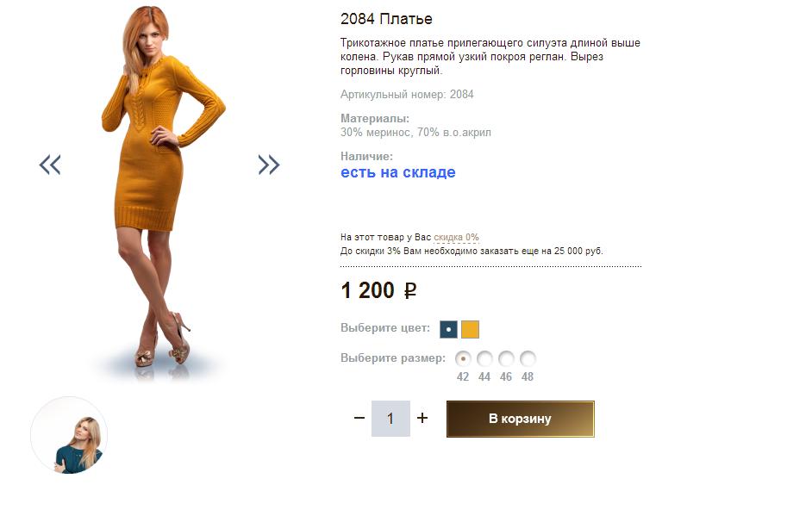Choose size 46 radio button
The height and width of the screenshot is (516, 812).
coord(506,358)
